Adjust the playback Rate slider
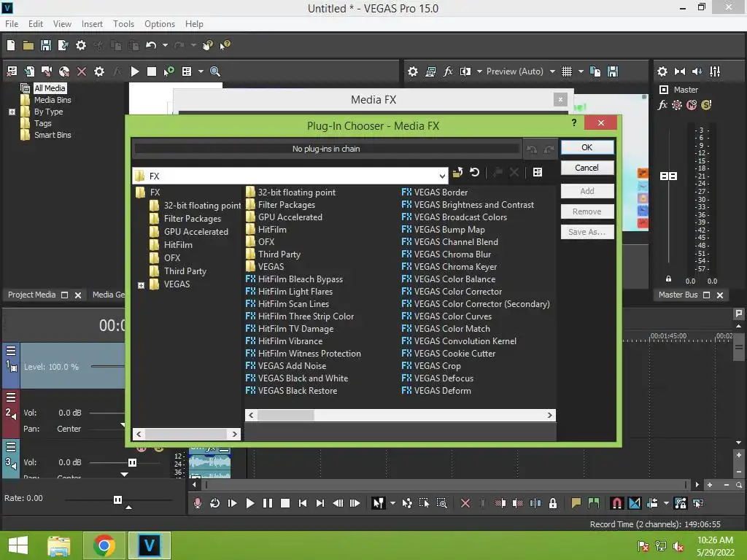This screenshot has width=747, height=560. [x=117, y=499]
